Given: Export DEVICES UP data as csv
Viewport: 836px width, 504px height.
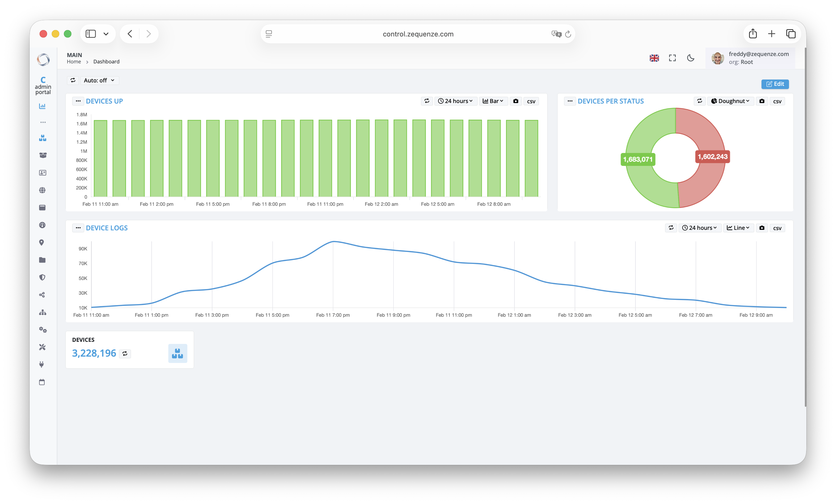Looking at the screenshot, I should click(531, 101).
